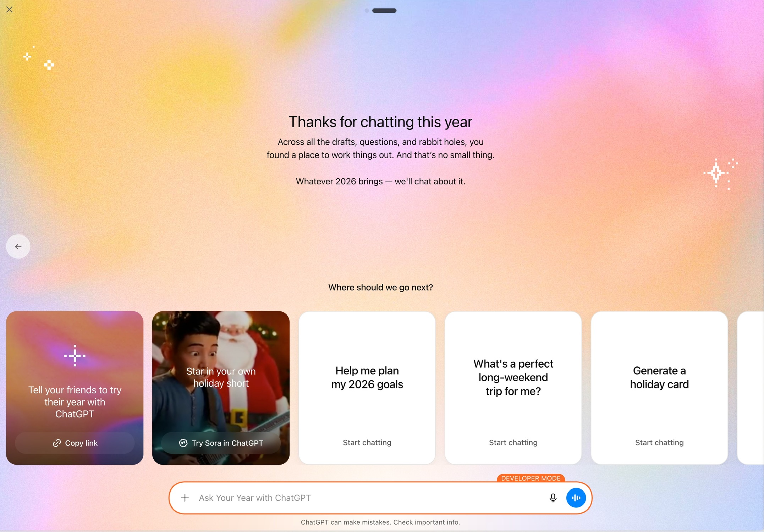
Task: Start chatting about 2026 goals
Action: point(367,443)
